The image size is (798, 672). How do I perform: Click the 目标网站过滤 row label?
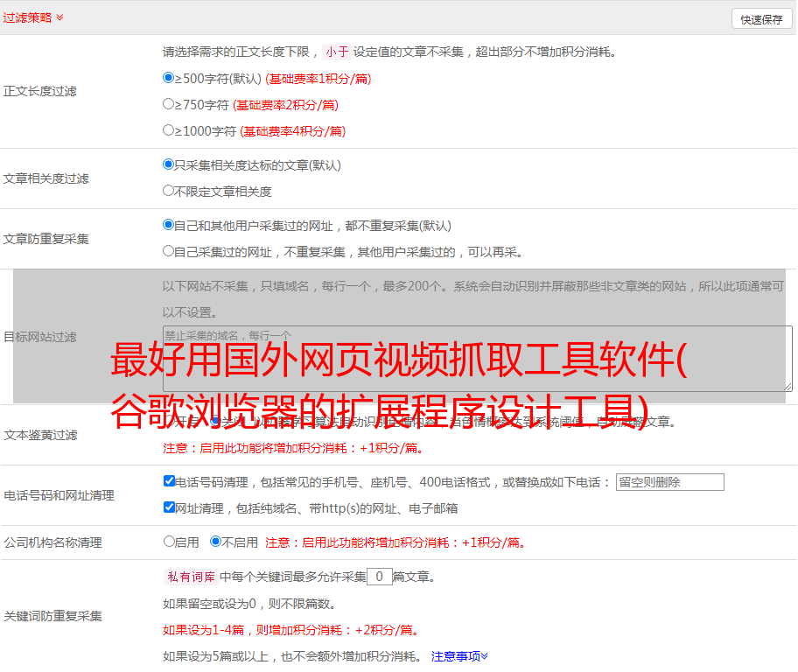pyautogui.click(x=39, y=337)
